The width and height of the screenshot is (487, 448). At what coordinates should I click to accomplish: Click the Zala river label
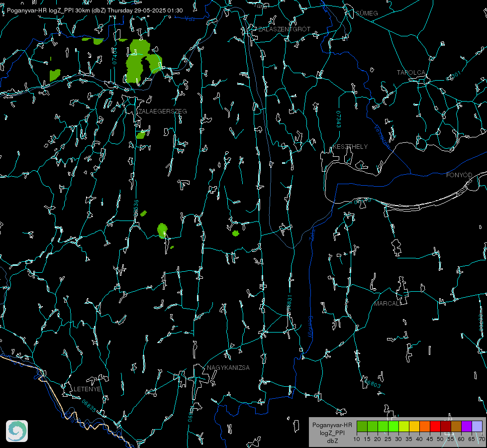[312, 234]
